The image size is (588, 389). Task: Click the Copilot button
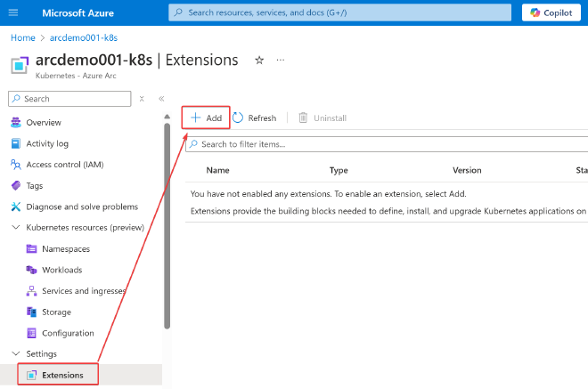point(551,12)
